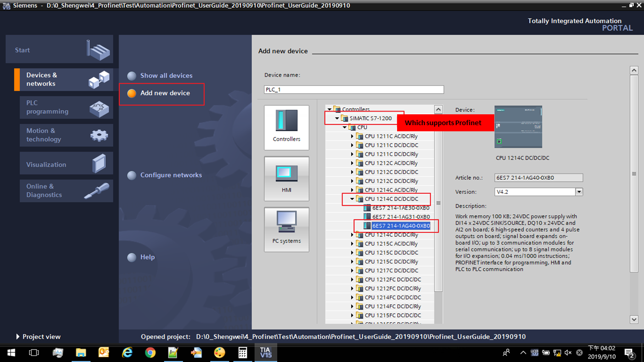Click the device tree scroll-up arrow

pos(438,109)
